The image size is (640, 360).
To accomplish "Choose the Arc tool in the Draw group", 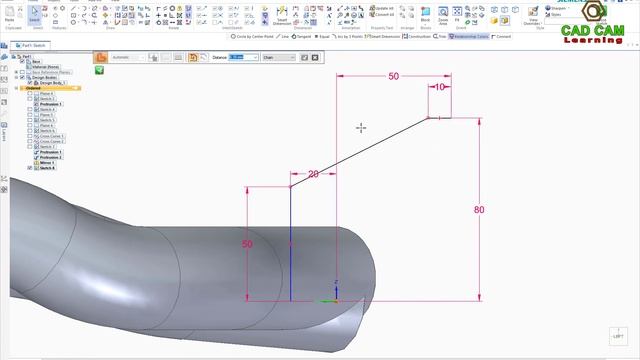I will (84, 8).
